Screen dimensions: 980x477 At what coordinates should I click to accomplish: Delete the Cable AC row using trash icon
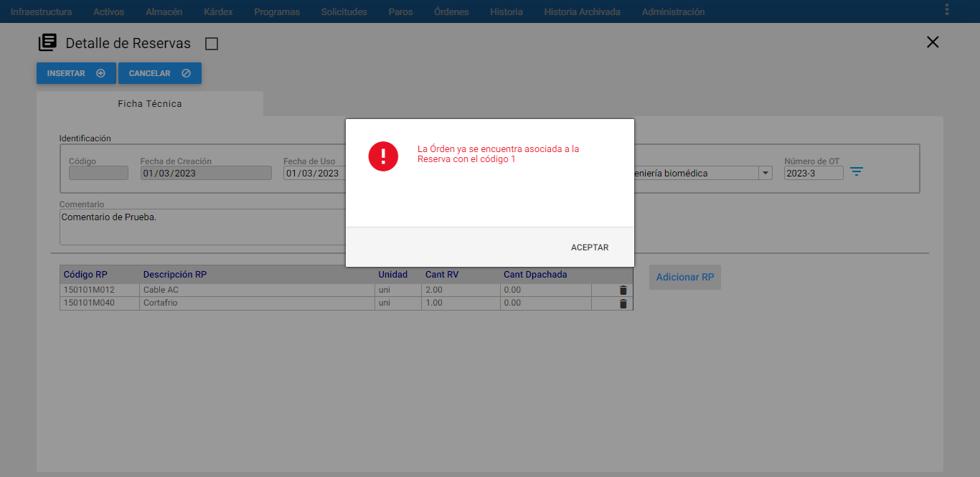[x=623, y=291]
